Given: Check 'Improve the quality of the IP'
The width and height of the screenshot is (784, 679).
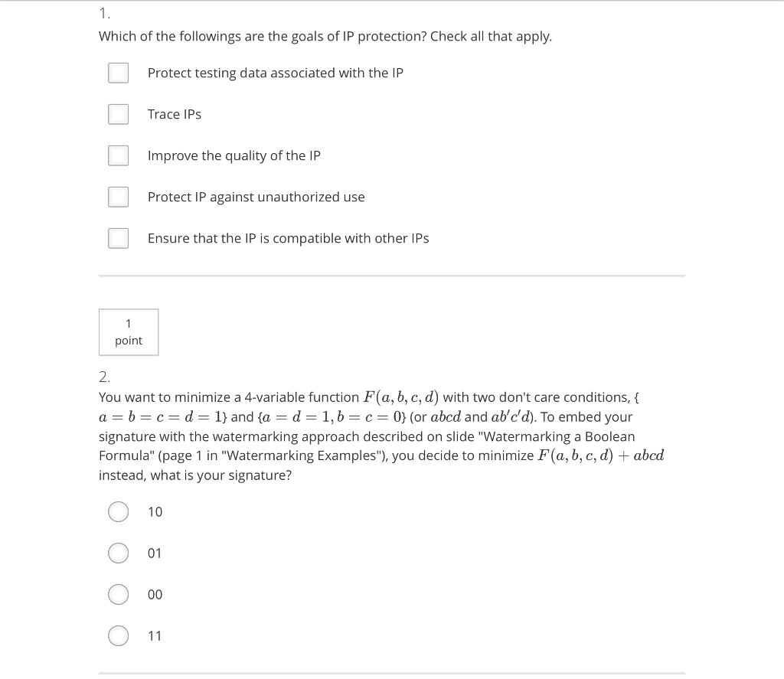Looking at the screenshot, I should pyautogui.click(x=119, y=155).
